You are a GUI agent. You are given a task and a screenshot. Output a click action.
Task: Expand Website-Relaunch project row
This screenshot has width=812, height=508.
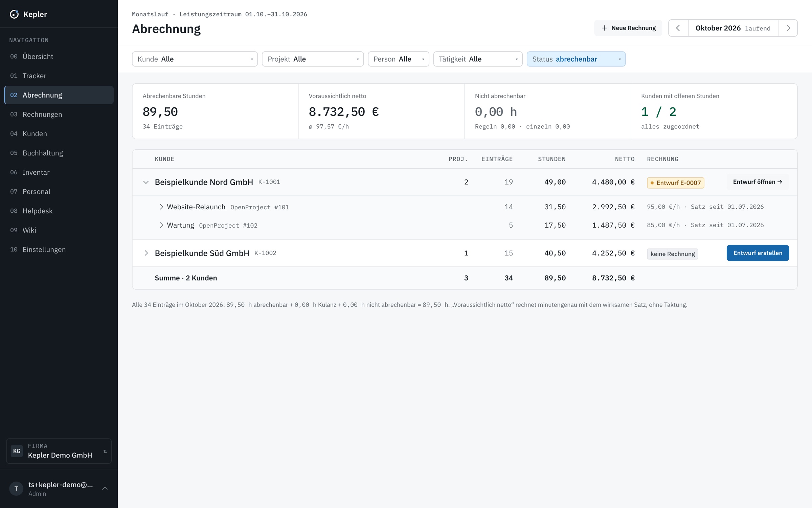[x=161, y=207]
